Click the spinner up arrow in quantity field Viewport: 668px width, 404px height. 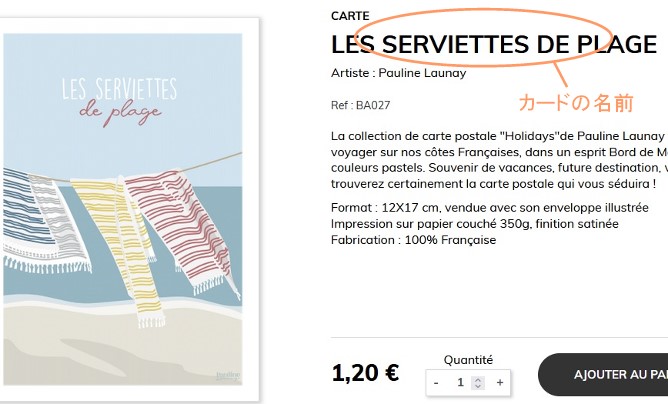478,378
